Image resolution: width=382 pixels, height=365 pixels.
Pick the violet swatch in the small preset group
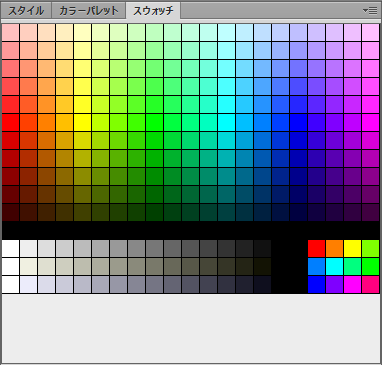[x=335, y=284]
